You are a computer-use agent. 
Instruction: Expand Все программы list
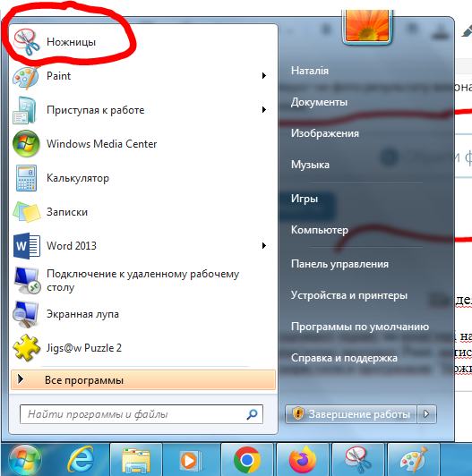(x=143, y=380)
